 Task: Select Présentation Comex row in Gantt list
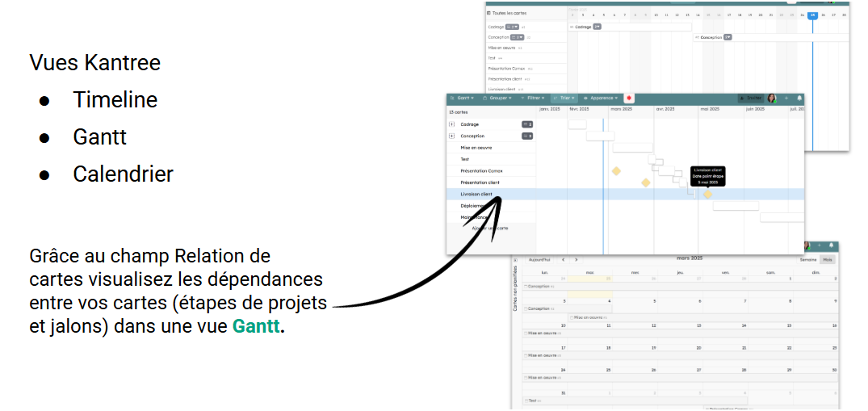492,171
